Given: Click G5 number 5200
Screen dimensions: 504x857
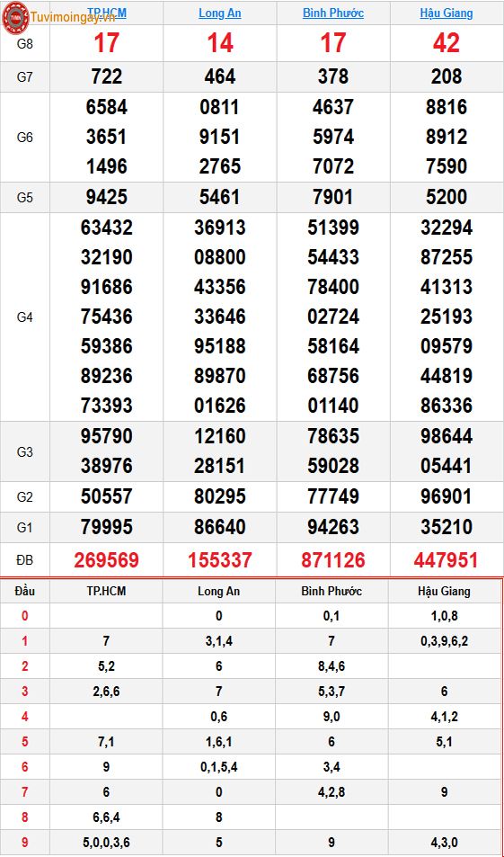Looking at the screenshot, I should 447,197.
